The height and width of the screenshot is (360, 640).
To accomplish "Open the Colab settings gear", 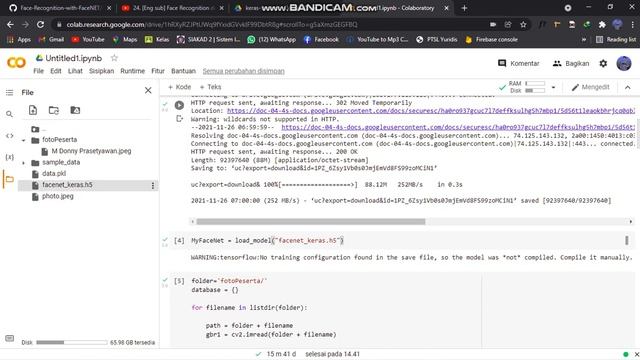I will [x=603, y=63].
